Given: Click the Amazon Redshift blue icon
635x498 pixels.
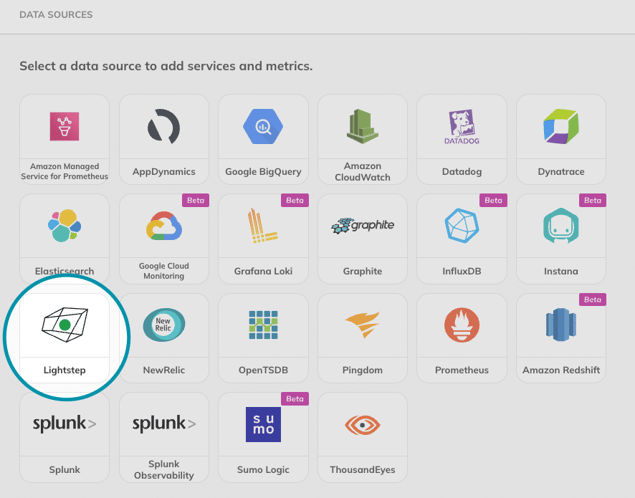Looking at the screenshot, I should (561, 325).
